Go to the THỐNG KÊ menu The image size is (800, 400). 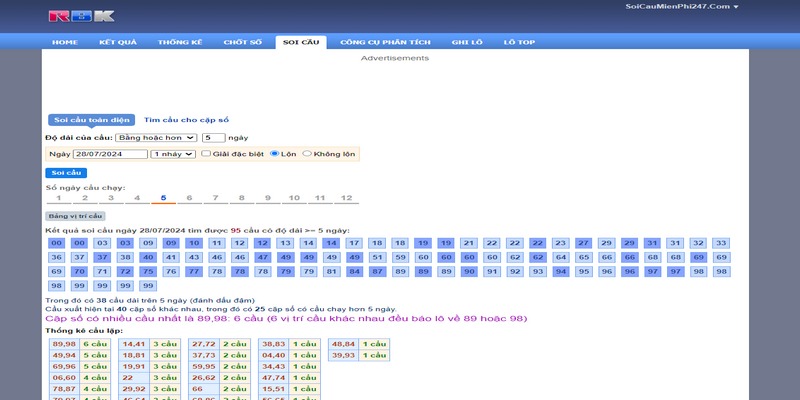[180, 42]
